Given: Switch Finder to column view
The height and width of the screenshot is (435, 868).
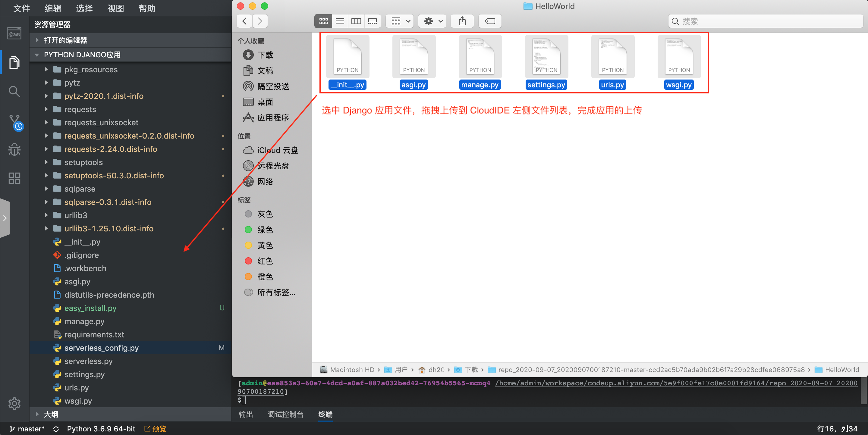Looking at the screenshot, I should (x=356, y=21).
